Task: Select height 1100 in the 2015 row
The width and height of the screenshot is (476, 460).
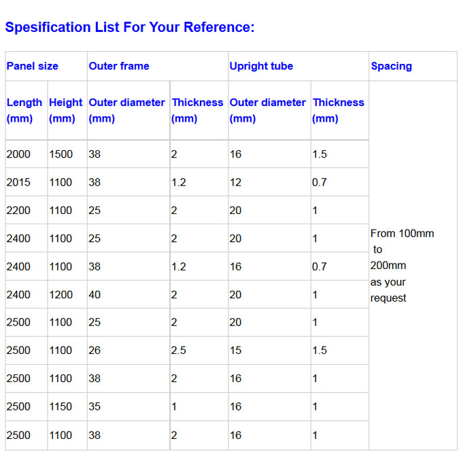Action: click(x=61, y=182)
